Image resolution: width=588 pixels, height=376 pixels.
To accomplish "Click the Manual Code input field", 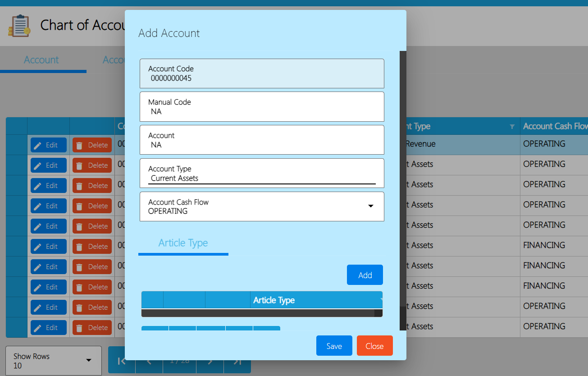I will pyautogui.click(x=262, y=111).
